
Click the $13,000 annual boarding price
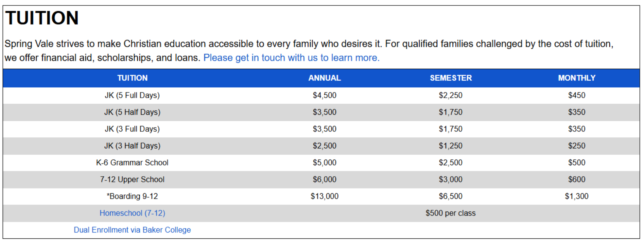[324, 196]
